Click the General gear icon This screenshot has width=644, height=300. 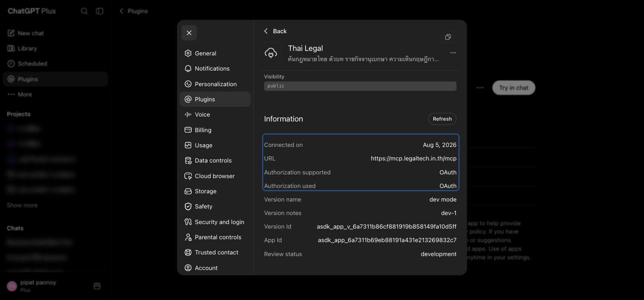point(188,53)
